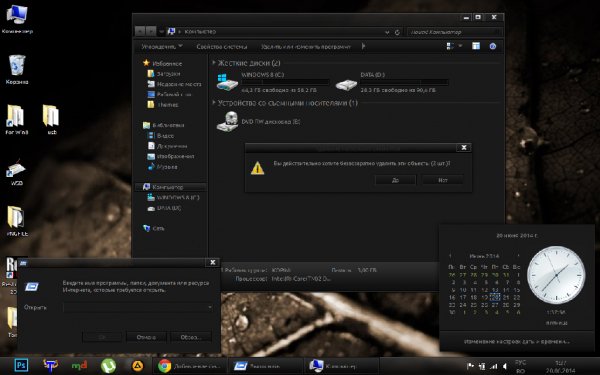Click Удалить или изменить программу

[x=305, y=46]
